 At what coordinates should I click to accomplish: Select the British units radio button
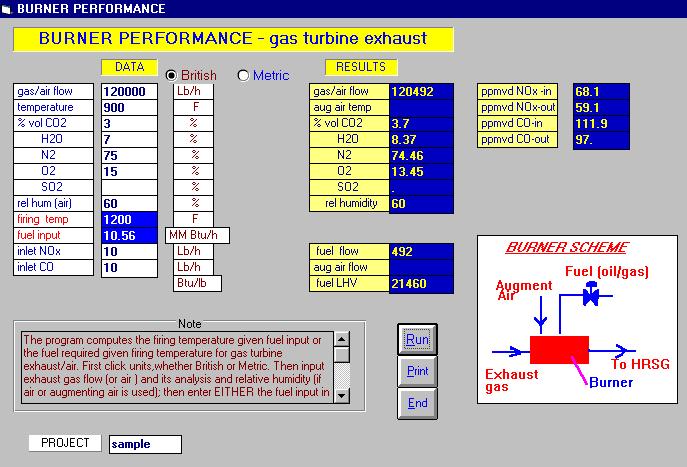pyautogui.click(x=171, y=76)
